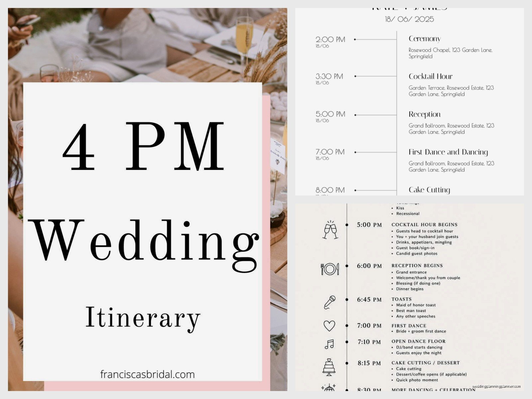Open the 4 PM Wedding Itinerary cover image
Viewport: 532px width, 399px height.
click(148, 199)
